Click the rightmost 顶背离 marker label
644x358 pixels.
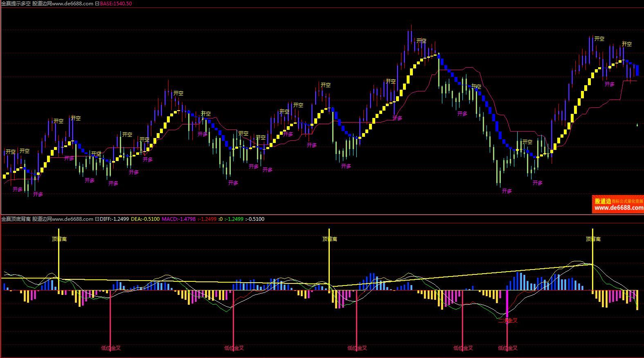click(x=593, y=239)
